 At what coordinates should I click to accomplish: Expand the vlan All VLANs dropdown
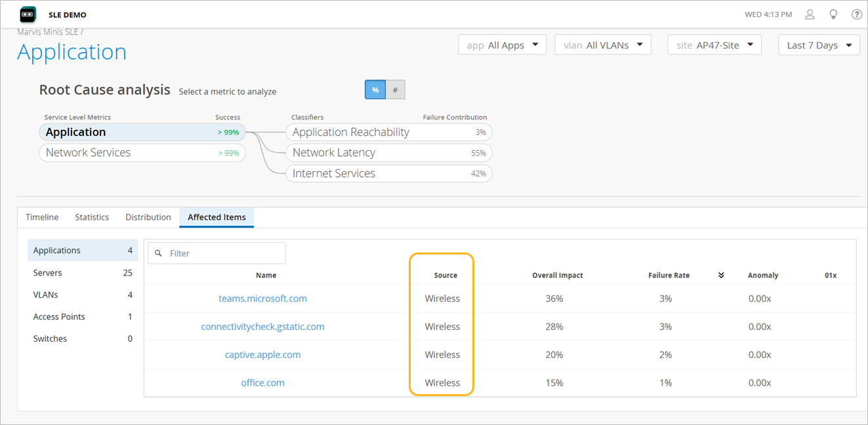[602, 45]
